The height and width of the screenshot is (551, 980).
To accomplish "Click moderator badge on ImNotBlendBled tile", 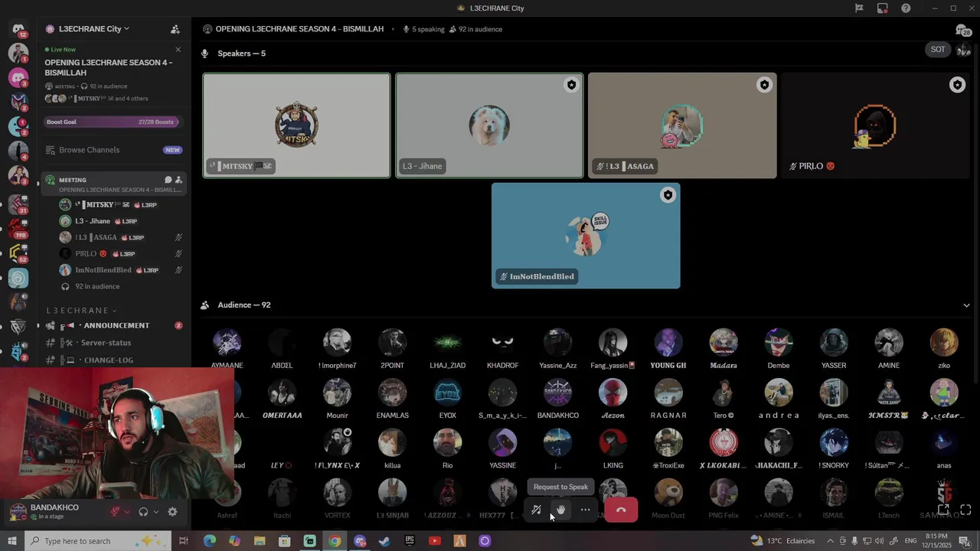I will pyautogui.click(x=668, y=195).
